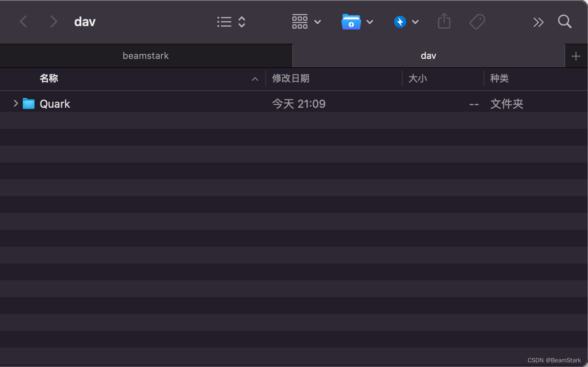Expand the Quark folder disclosure arrow

pyautogui.click(x=16, y=104)
